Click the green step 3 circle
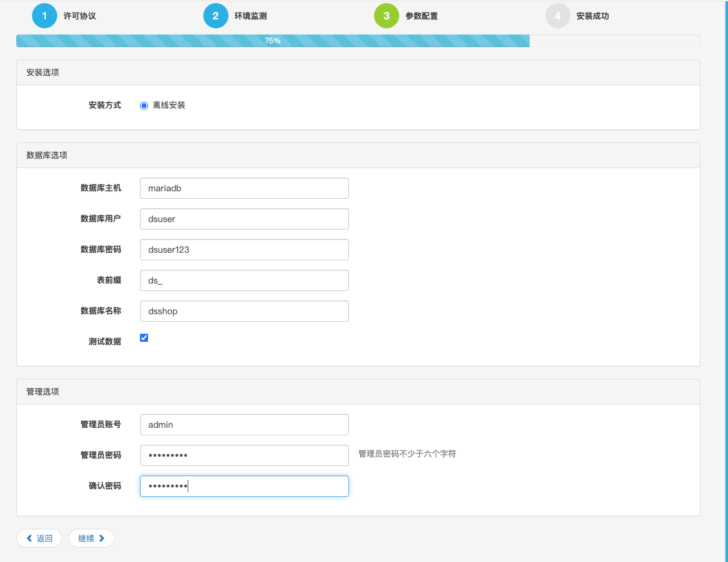Viewport: 728px width, 562px height. 387,16
